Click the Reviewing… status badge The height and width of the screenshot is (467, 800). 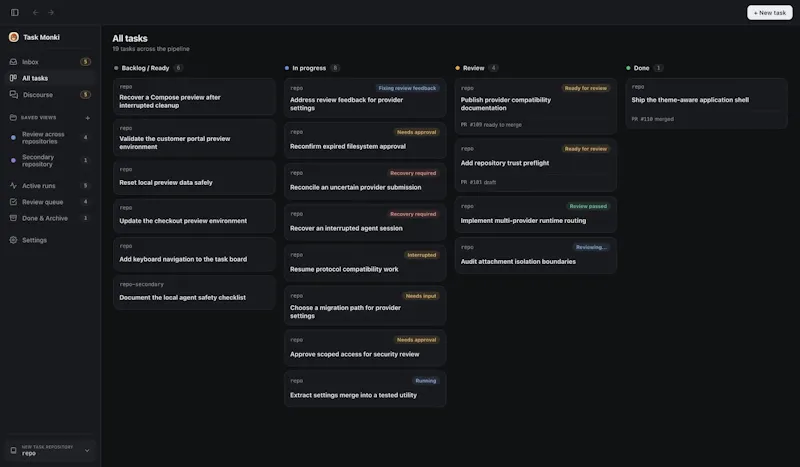[x=591, y=247]
